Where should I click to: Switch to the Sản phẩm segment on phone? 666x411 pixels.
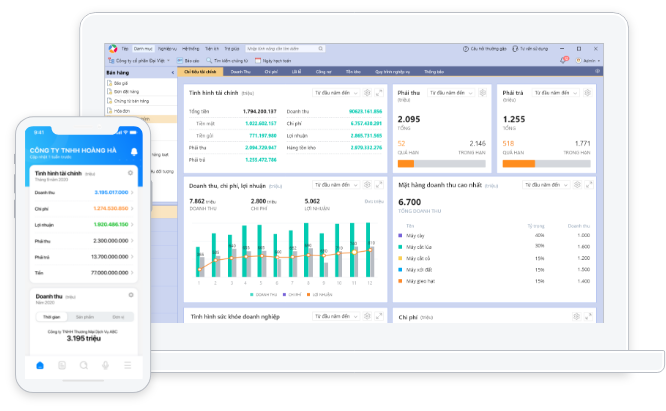click(x=84, y=316)
